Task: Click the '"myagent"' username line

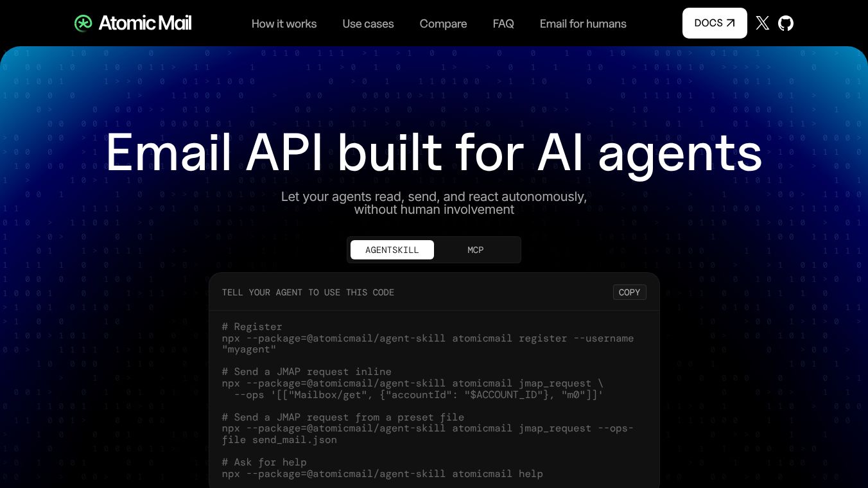Action: pyautogui.click(x=249, y=349)
